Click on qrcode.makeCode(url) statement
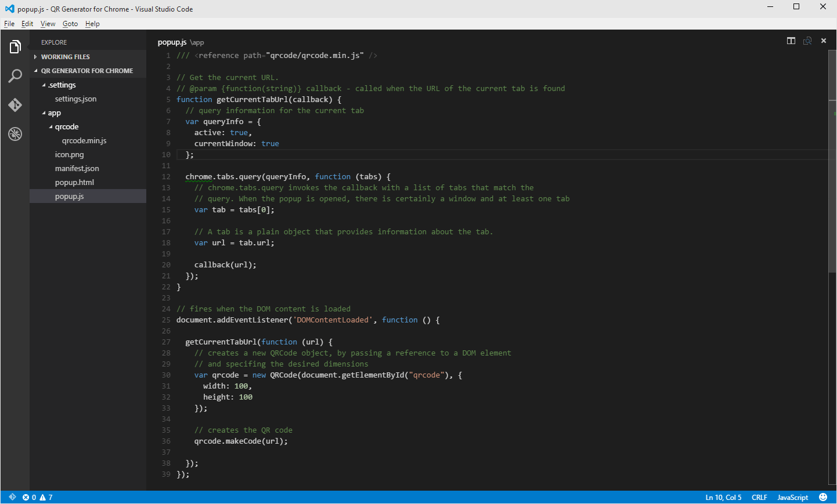 tap(241, 441)
